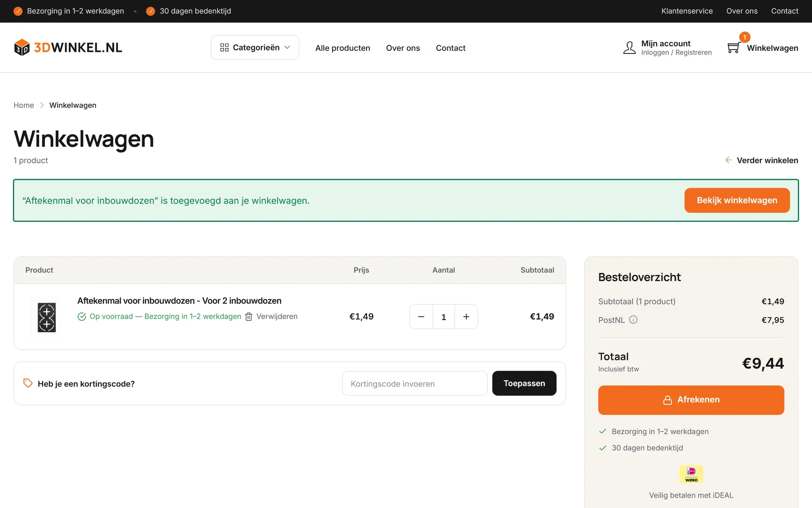Click Over ons in the top bar
The height and width of the screenshot is (508, 812).
pyautogui.click(x=742, y=11)
